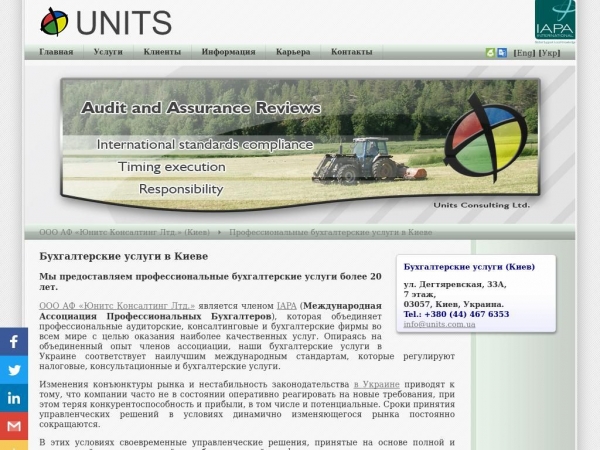Share page on LinkedIn
This screenshot has width=600, height=450.
[14, 398]
